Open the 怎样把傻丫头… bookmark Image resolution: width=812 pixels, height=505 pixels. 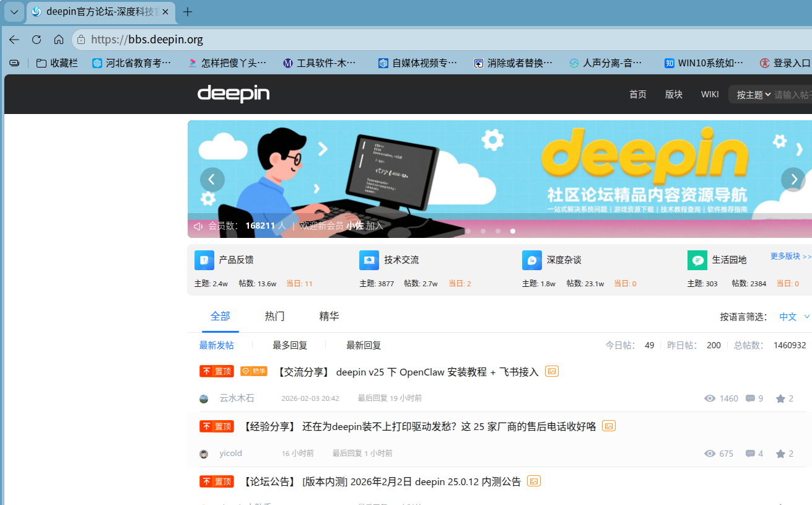(x=227, y=63)
